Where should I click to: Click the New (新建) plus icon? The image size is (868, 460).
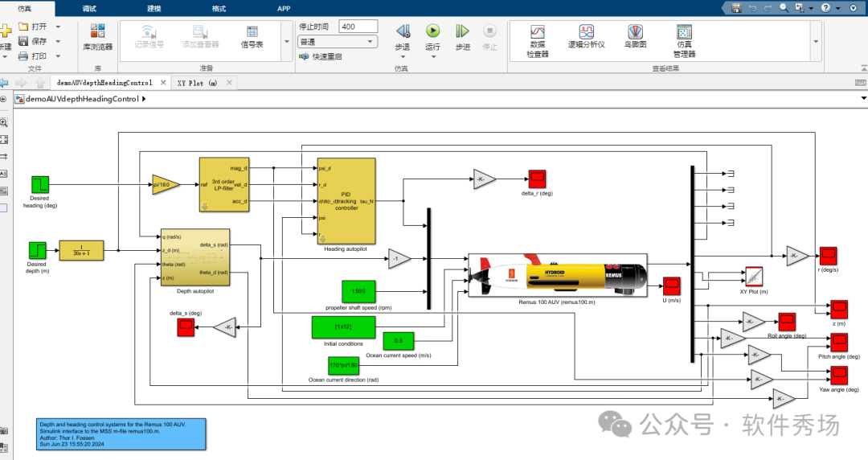point(5,30)
